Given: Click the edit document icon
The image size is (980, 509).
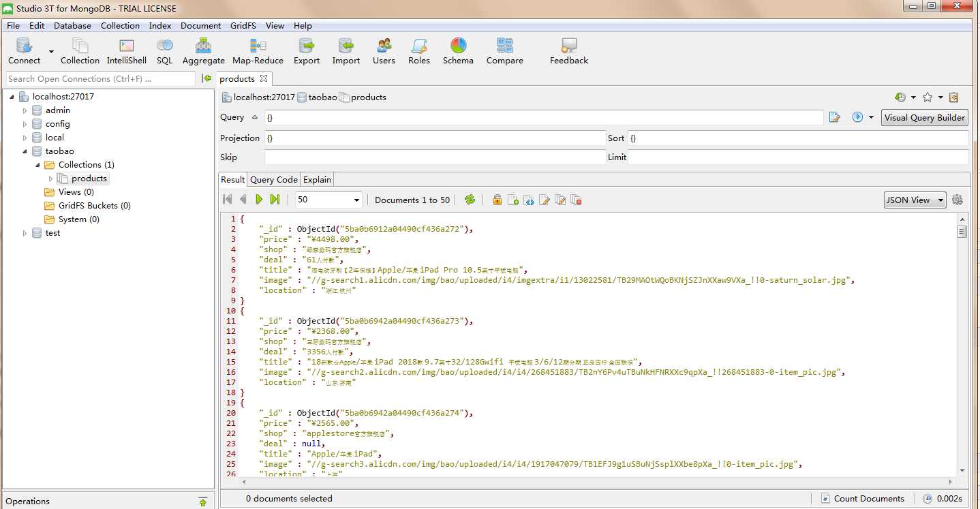Looking at the screenshot, I should [545, 200].
